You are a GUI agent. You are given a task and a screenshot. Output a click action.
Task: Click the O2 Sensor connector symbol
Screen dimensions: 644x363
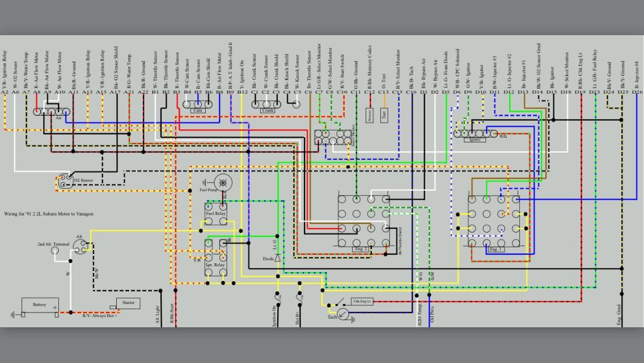63,180
